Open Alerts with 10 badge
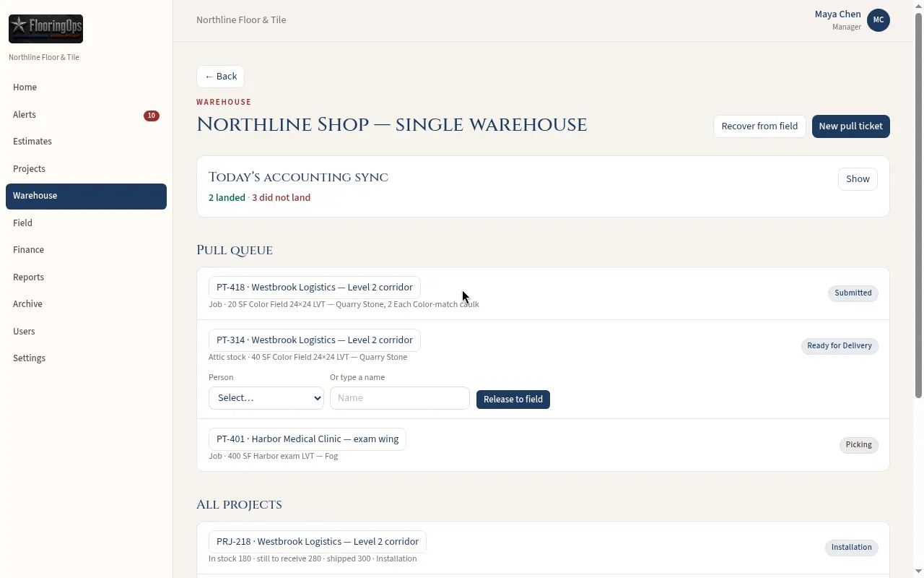Image resolution: width=924 pixels, height=578 pixels. (x=86, y=115)
